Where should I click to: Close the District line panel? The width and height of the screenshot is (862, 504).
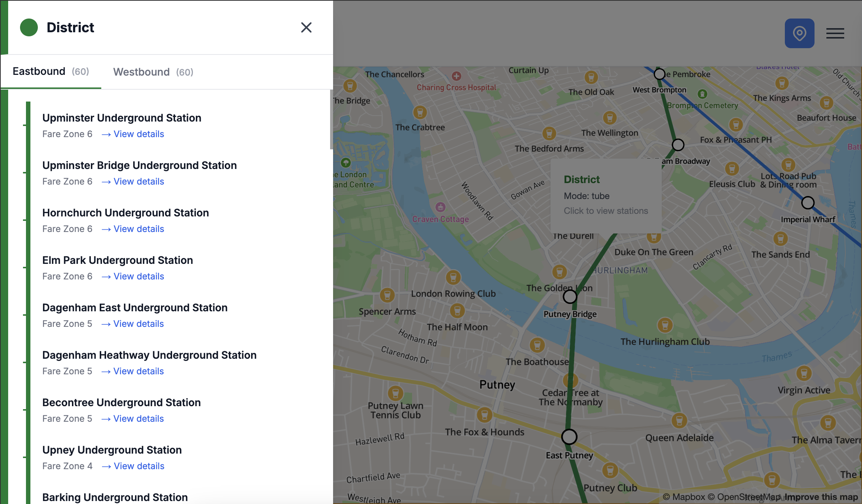point(306,27)
